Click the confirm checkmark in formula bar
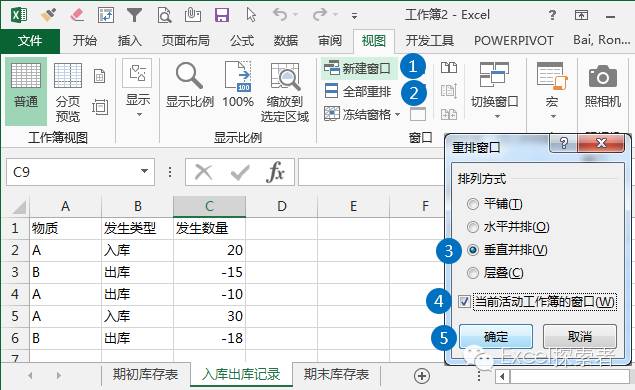 [240, 173]
